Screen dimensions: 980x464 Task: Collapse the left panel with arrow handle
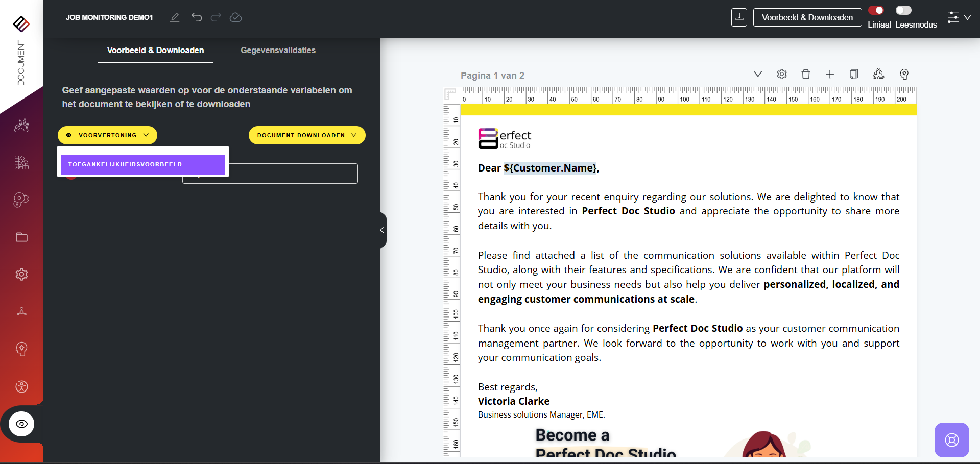[382, 230]
